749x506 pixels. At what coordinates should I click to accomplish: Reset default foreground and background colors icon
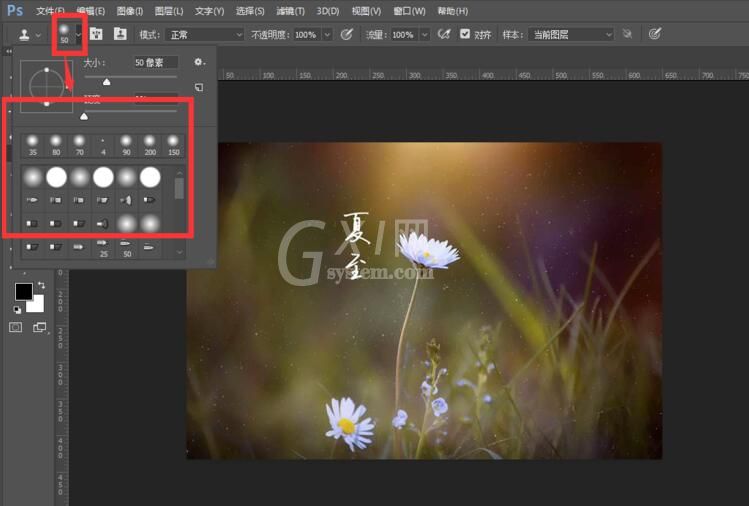point(17,310)
